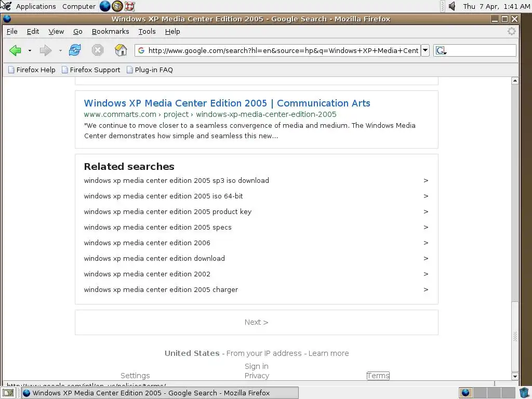Click the Forward arrow button
The image size is (532, 399).
click(46, 50)
